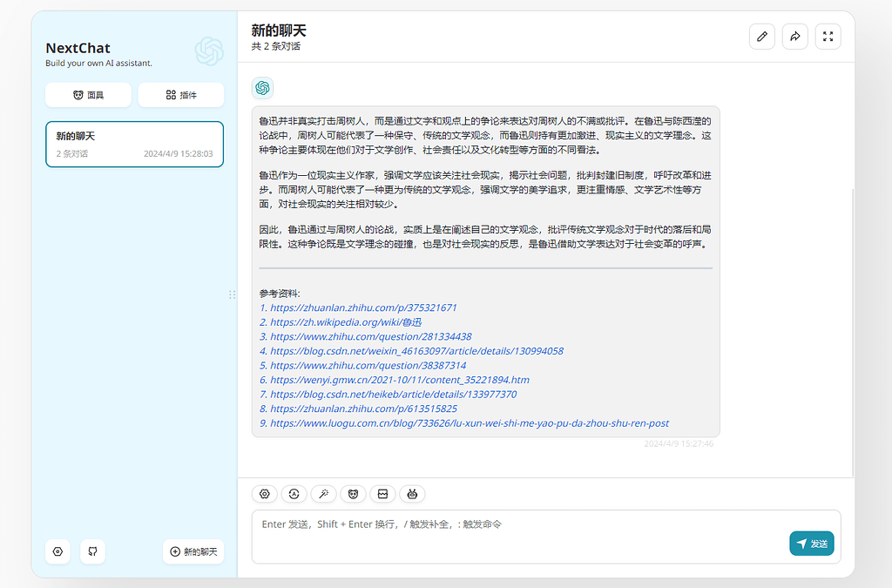The width and height of the screenshot is (892, 588).
Task: Click the 新的聊天 new chat button
Action: point(193,551)
